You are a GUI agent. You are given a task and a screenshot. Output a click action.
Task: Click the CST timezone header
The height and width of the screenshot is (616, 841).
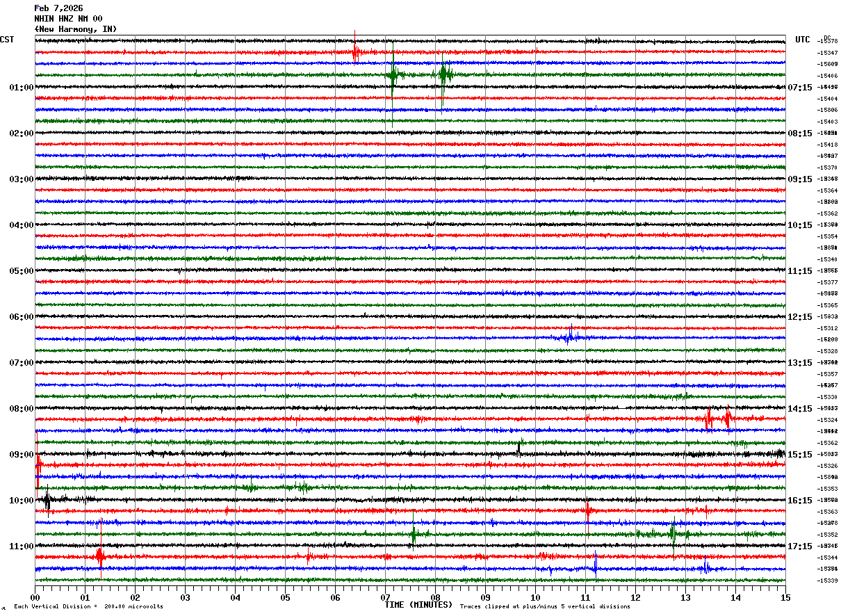click(7, 40)
